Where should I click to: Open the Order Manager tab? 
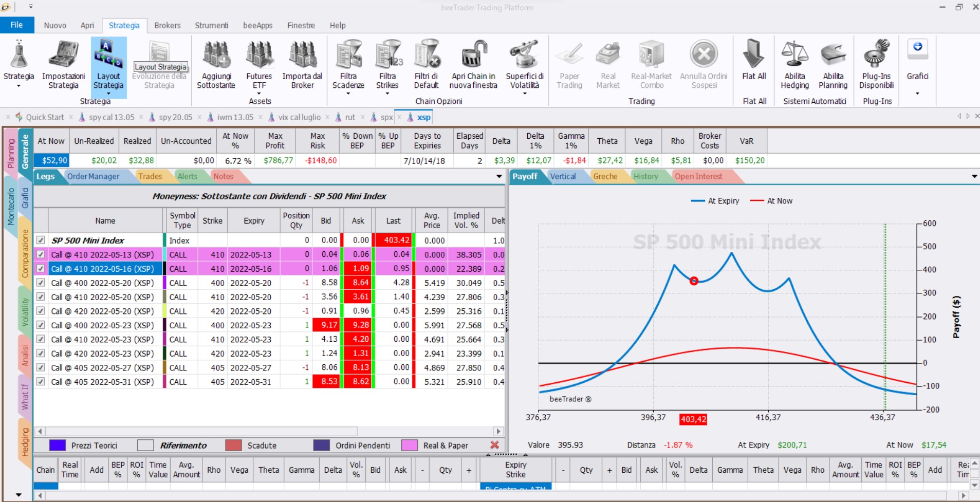(93, 176)
